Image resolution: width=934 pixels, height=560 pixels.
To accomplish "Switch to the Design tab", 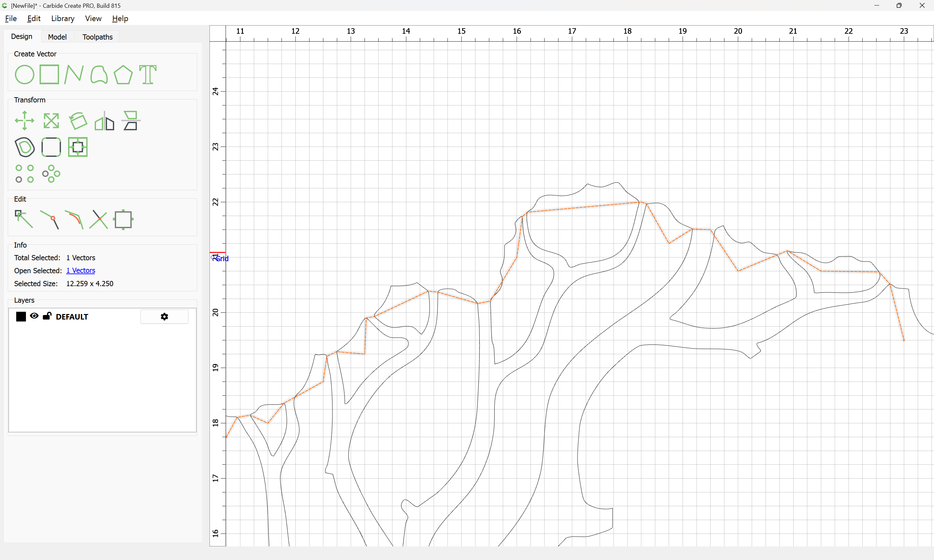I will coord(22,37).
